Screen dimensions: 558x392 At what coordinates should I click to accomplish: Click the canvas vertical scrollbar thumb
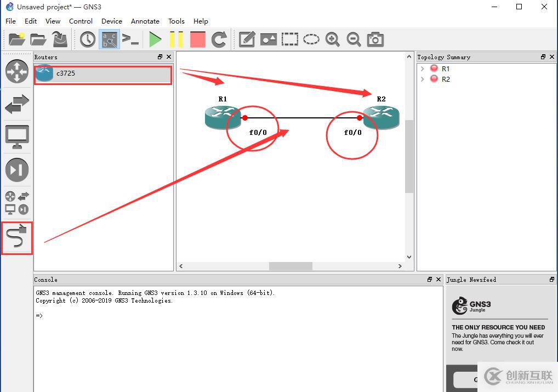[409, 156]
